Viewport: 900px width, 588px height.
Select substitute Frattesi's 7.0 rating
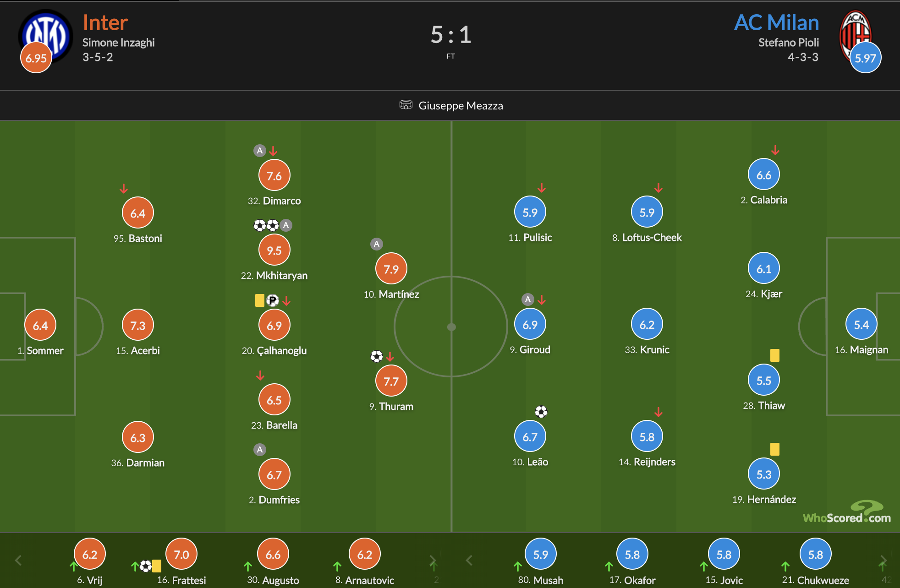pos(181,555)
